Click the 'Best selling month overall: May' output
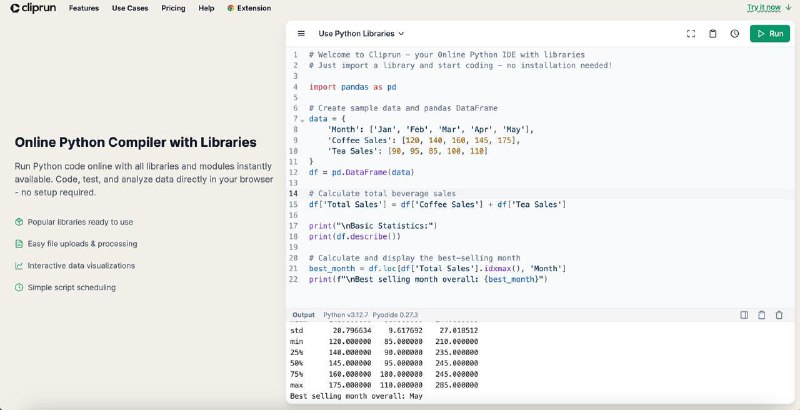 point(356,396)
